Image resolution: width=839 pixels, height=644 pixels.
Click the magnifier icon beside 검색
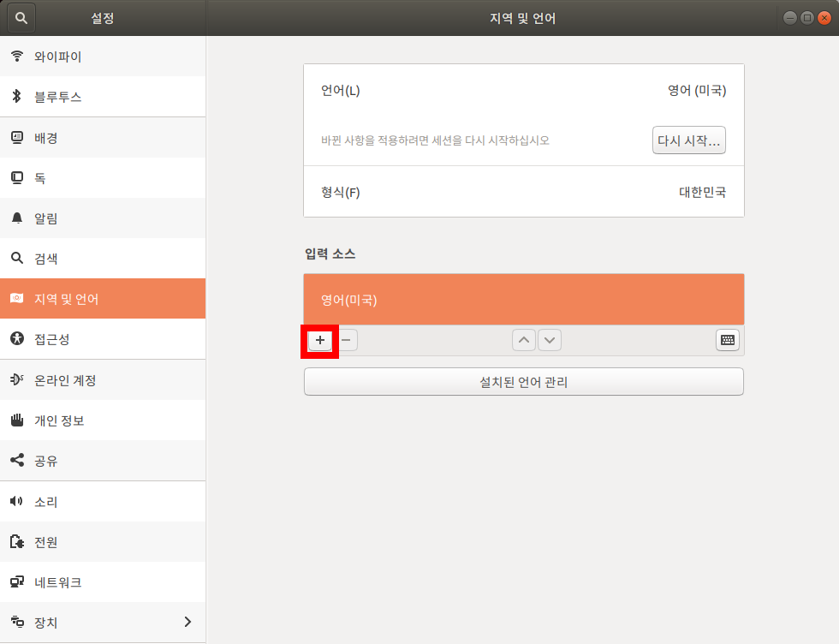click(x=17, y=258)
